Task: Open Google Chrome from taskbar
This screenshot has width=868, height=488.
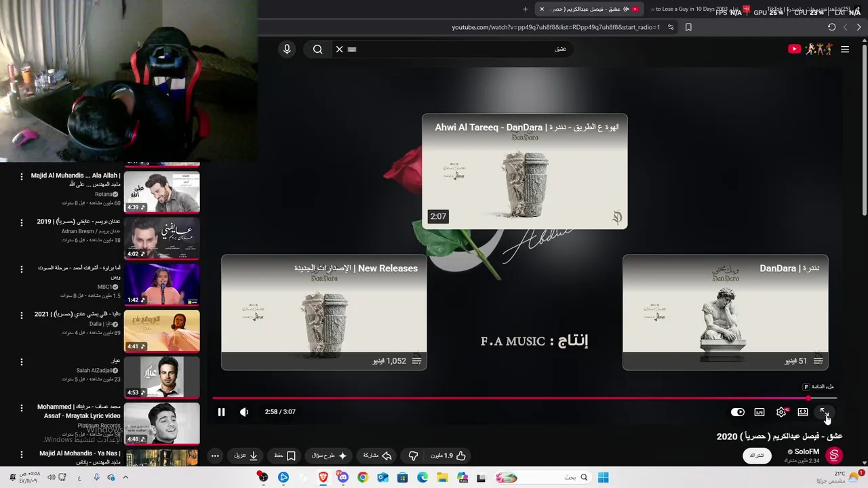Action: [x=363, y=477]
